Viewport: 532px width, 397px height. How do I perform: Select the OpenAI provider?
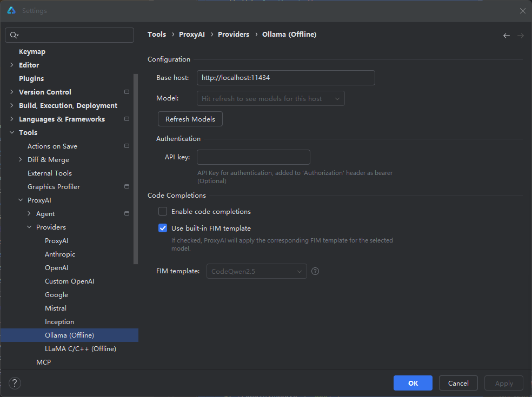click(57, 268)
